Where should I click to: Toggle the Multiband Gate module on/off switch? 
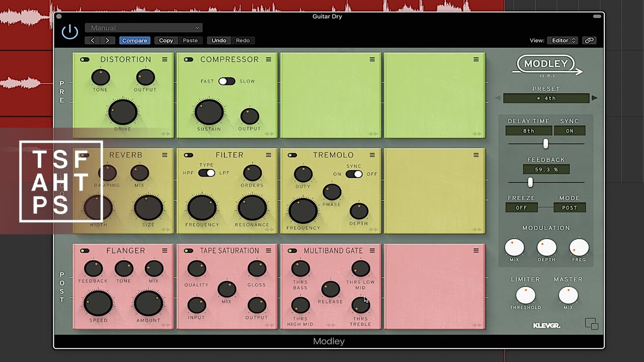(292, 251)
